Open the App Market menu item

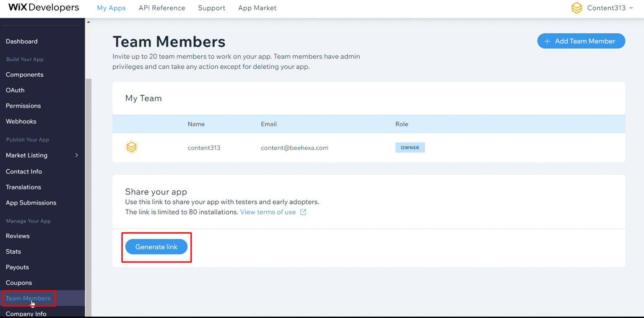pyautogui.click(x=257, y=8)
